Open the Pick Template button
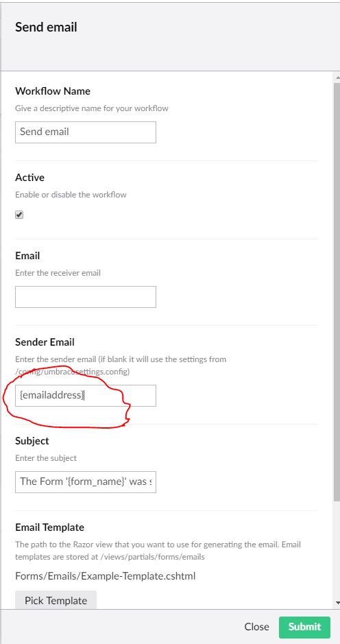 [x=56, y=600]
